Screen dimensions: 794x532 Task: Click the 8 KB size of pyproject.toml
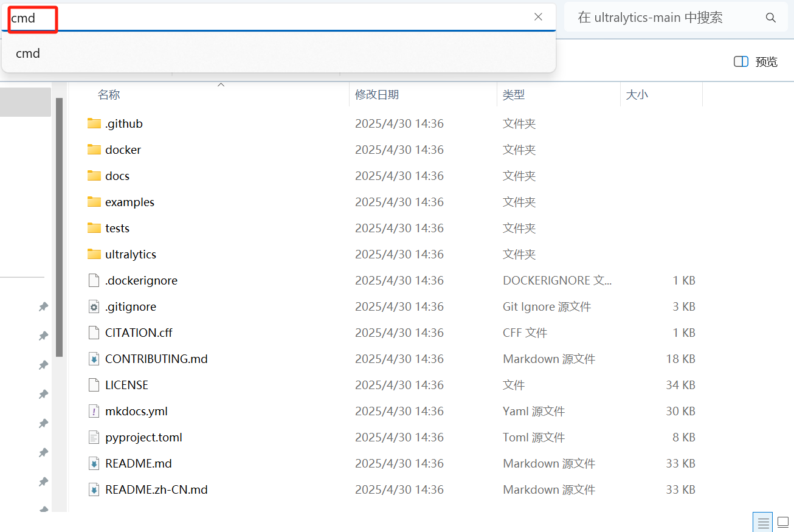pos(684,437)
